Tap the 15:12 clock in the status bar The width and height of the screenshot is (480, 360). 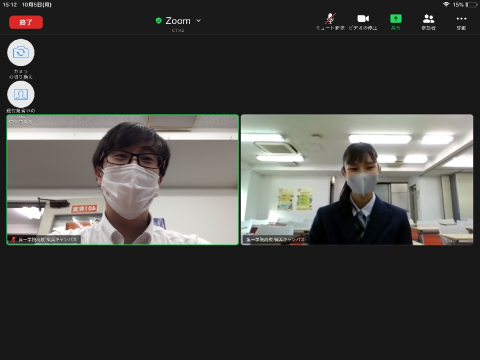pos(10,5)
